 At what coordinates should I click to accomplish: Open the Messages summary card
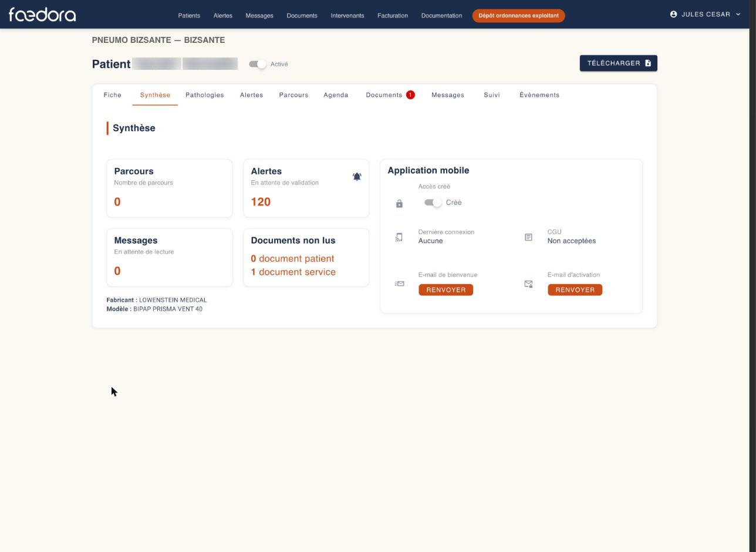170,257
